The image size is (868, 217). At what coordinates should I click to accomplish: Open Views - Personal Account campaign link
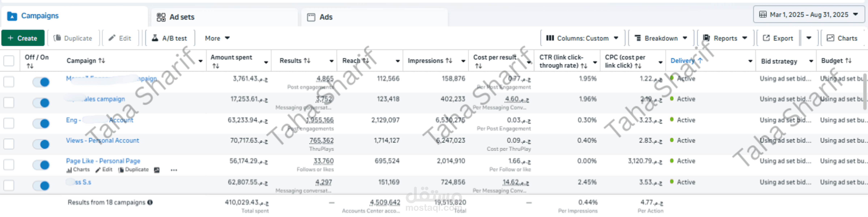tap(102, 140)
